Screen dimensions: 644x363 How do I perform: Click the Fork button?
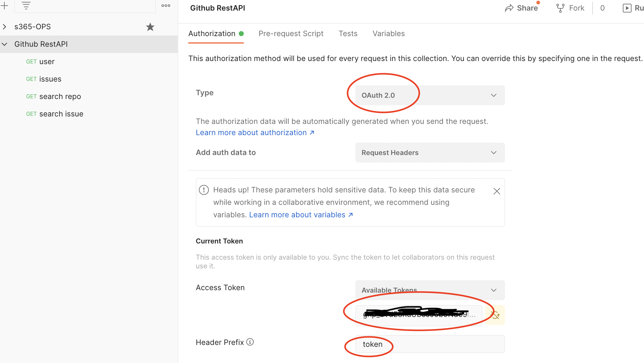(x=570, y=8)
